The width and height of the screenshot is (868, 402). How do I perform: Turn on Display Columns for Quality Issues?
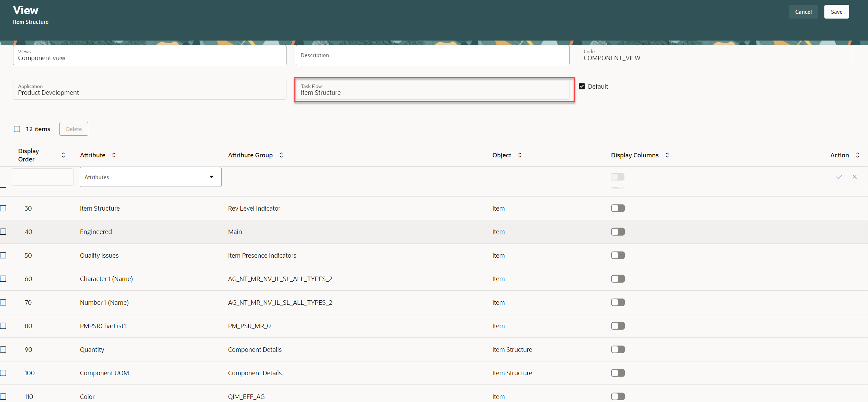pyautogui.click(x=617, y=255)
